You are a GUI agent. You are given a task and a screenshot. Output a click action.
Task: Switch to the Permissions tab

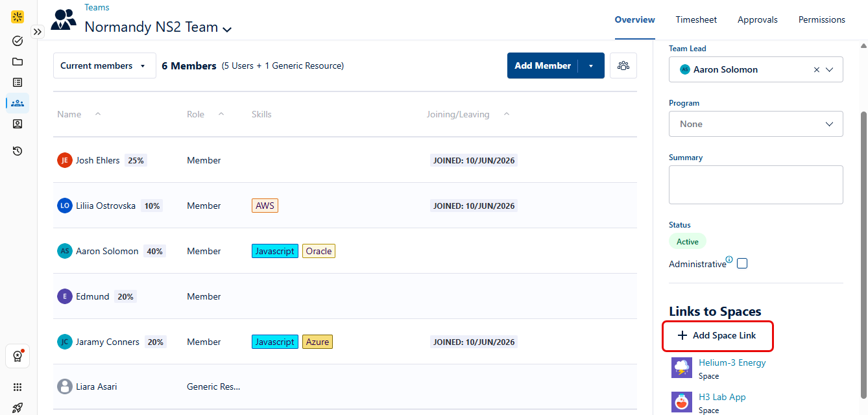click(822, 19)
